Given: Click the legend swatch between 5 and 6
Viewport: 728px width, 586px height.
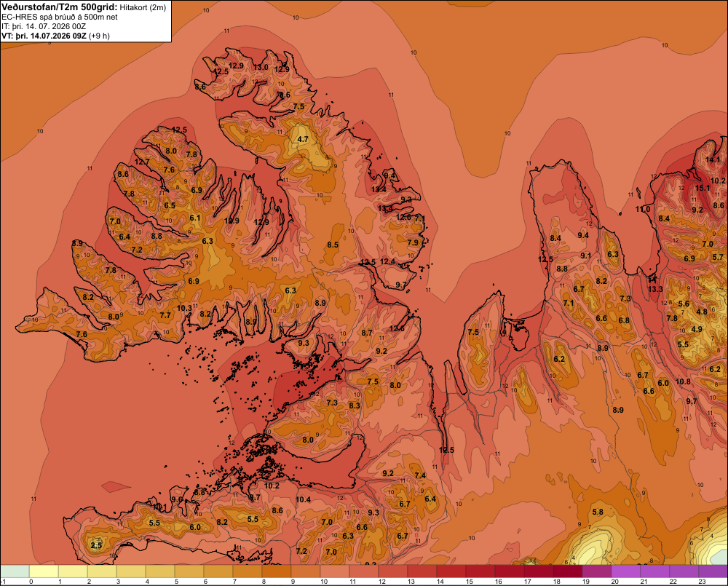Looking at the screenshot, I should pyautogui.click(x=189, y=571).
